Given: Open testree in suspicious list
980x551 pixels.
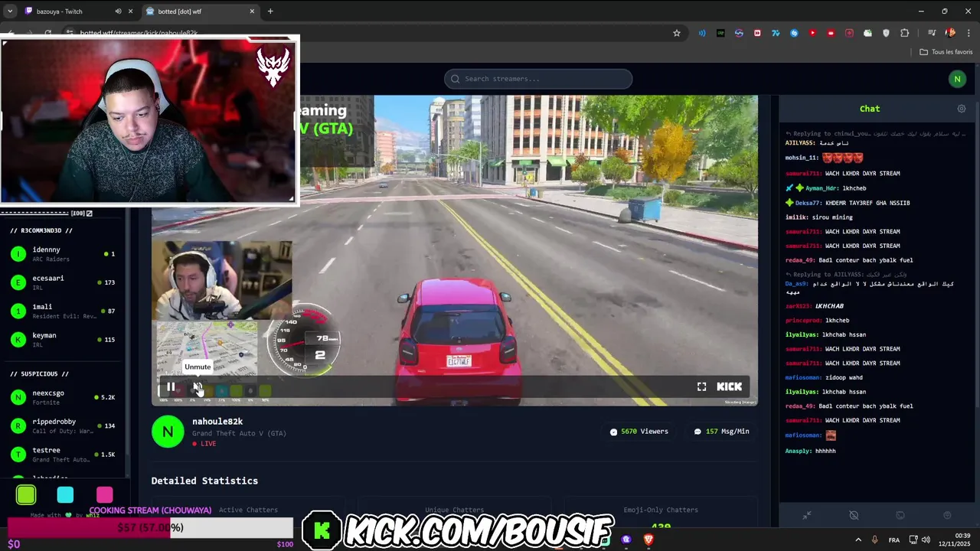Looking at the screenshot, I should [63, 454].
